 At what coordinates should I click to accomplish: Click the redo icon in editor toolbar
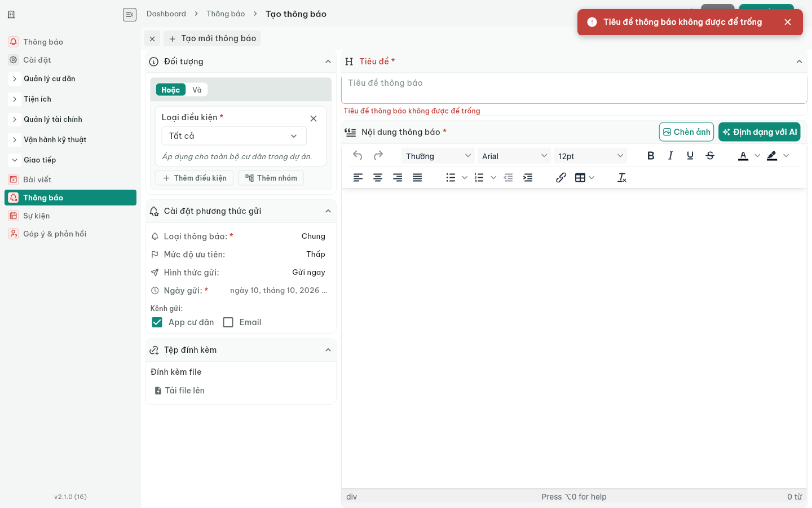[378, 155]
